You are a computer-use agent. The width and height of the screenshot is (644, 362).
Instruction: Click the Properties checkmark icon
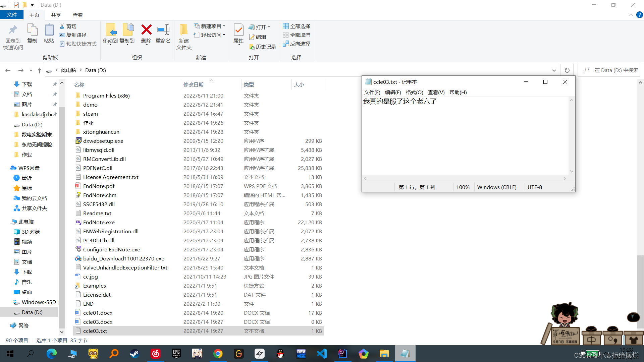coord(238,30)
